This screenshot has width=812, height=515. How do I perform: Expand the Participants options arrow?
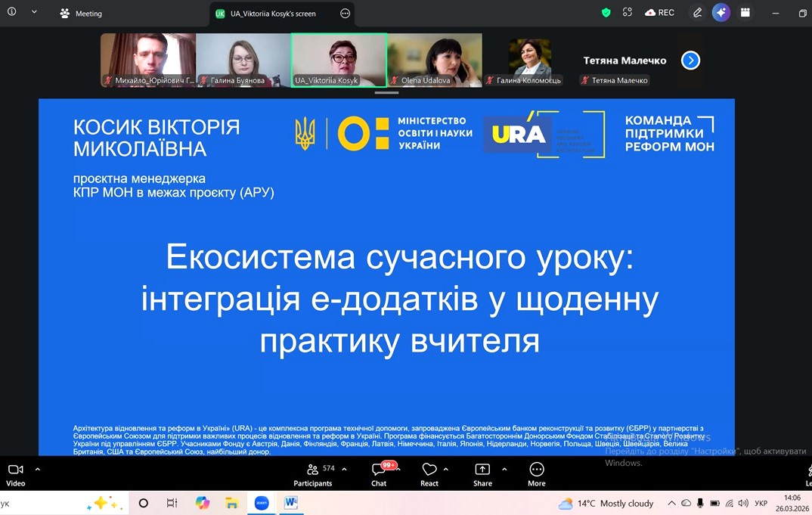click(344, 469)
